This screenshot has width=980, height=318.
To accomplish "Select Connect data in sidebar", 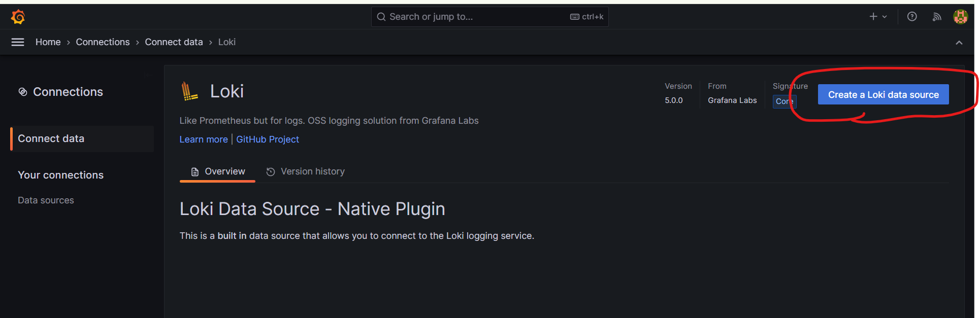I will pos(82,138).
